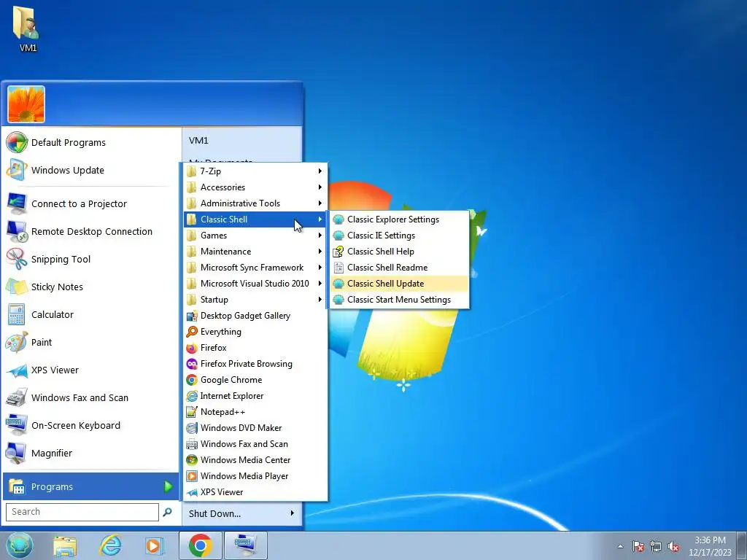Expand the Administrative Tools folder

click(255, 203)
